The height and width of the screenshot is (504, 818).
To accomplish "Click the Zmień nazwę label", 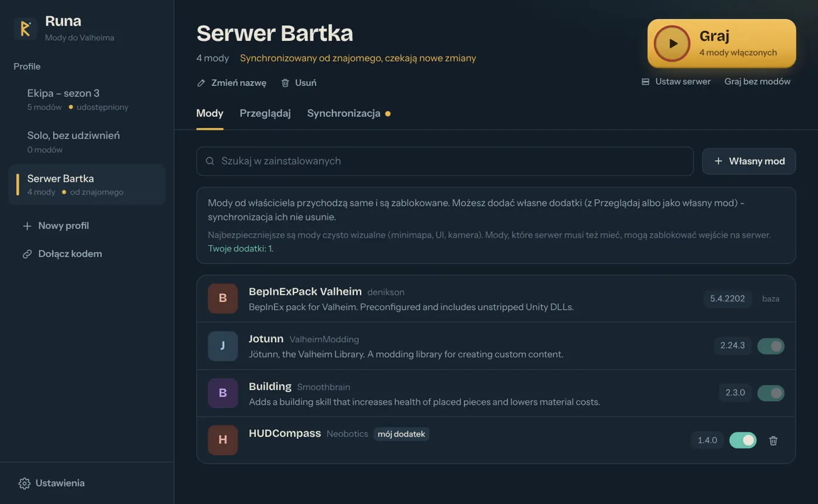I will click(238, 83).
